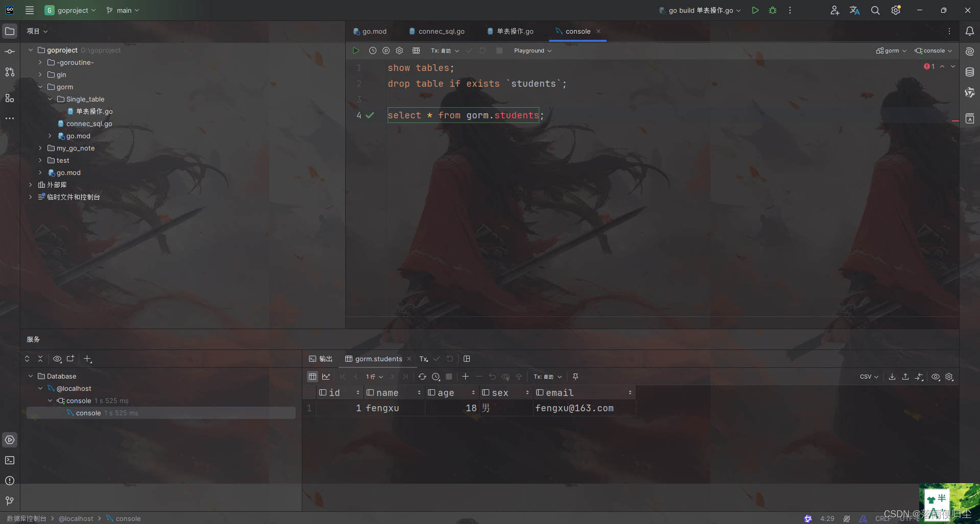The height and width of the screenshot is (524, 980).
Task: Select connec_sql.go in project tree
Action: (x=89, y=123)
